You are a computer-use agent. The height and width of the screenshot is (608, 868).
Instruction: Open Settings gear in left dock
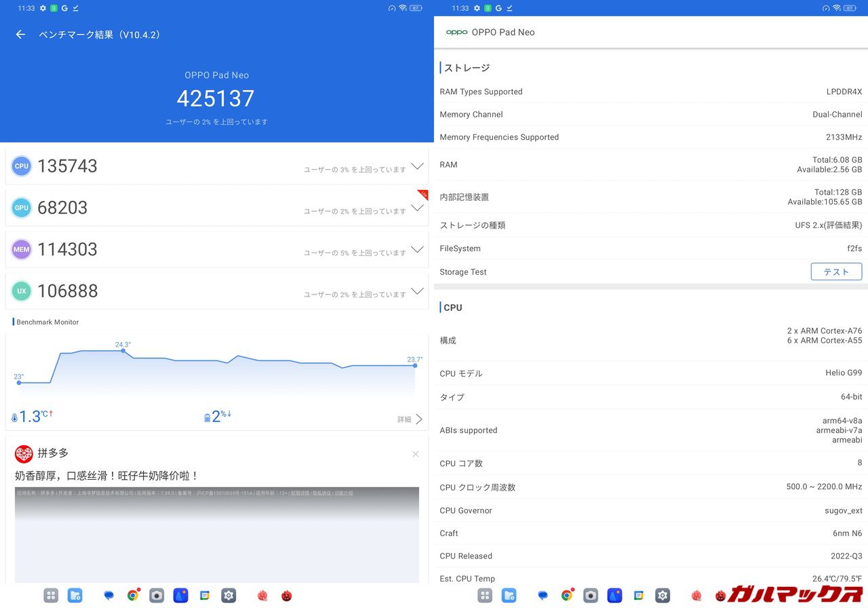click(229, 596)
